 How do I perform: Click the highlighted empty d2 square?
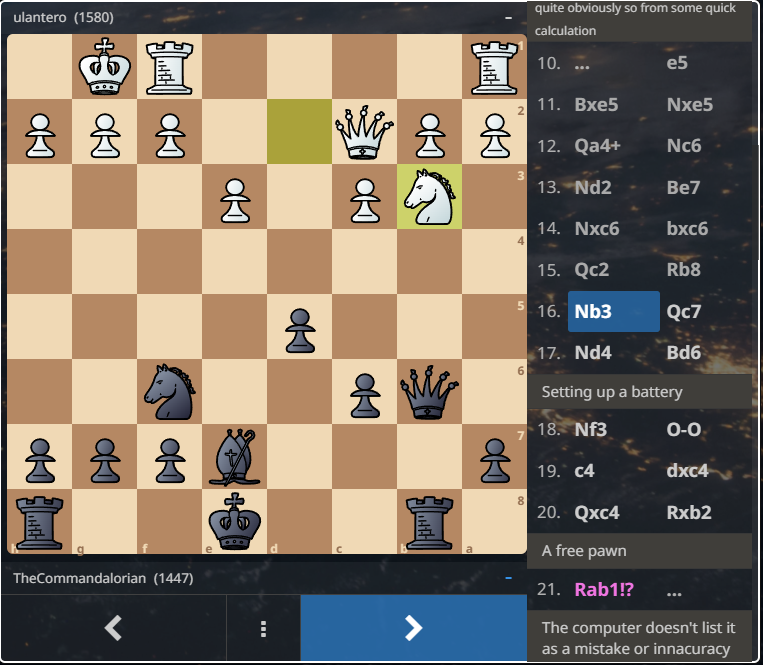click(x=299, y=132)
